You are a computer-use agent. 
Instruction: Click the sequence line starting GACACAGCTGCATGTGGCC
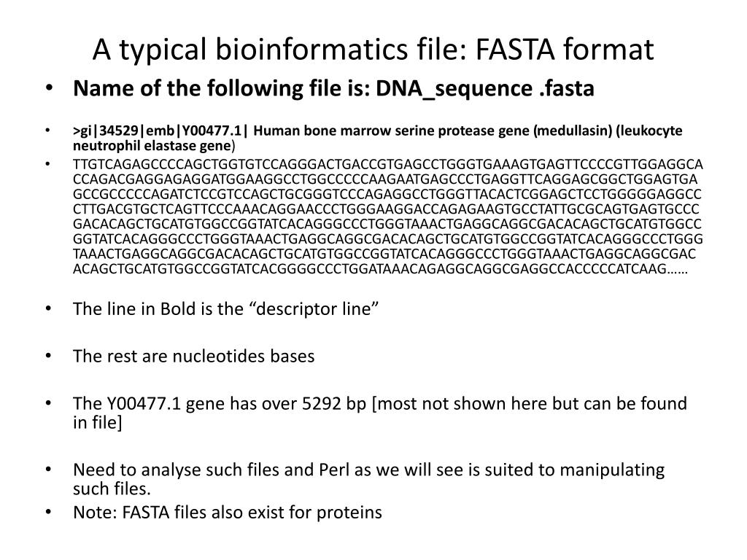coord(387,224)
